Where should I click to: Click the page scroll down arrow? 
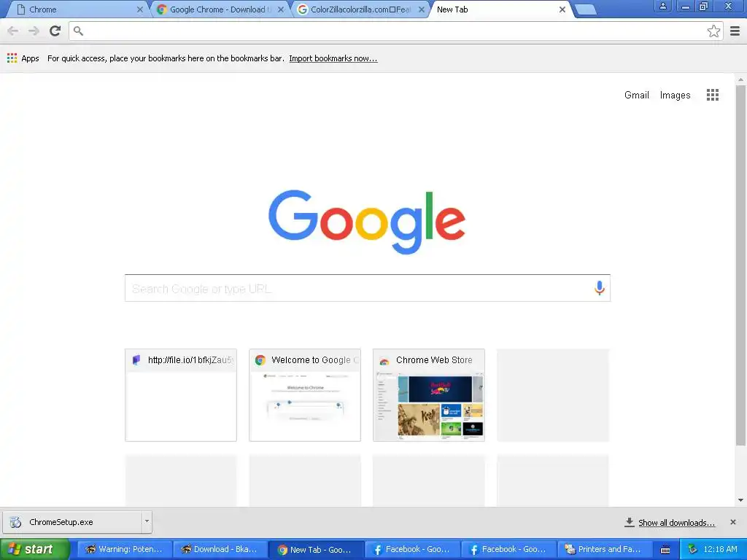coord(740,500)
